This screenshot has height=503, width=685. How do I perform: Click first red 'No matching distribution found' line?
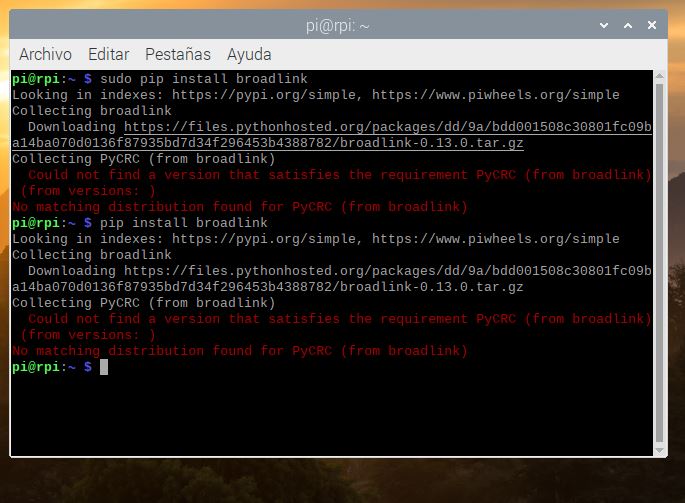tap(240, 206)
